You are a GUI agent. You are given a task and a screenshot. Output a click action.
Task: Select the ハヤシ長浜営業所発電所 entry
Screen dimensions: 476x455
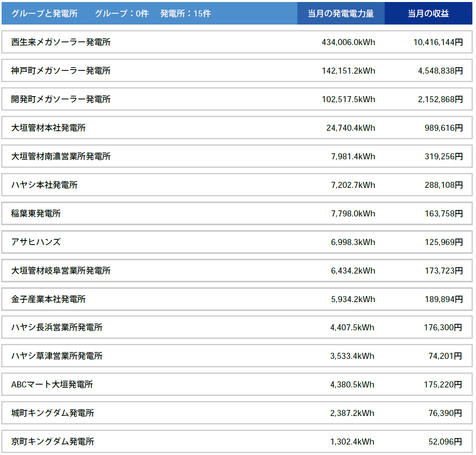(x=237, y=327)
